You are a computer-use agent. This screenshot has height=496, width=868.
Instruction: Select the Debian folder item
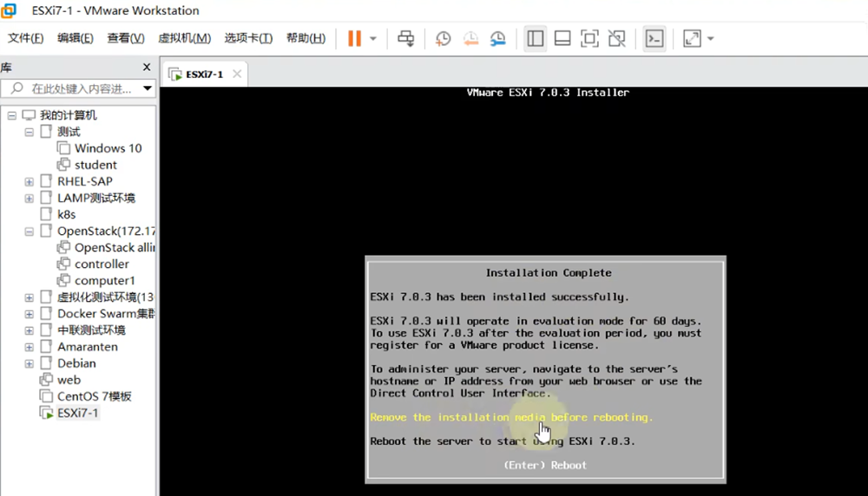(x=76, y=363)
